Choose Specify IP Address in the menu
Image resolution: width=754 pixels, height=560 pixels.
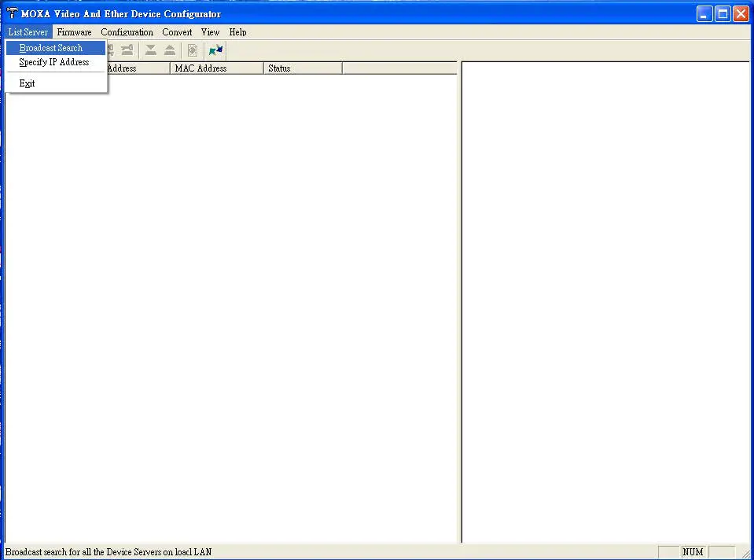coord(53,62)
